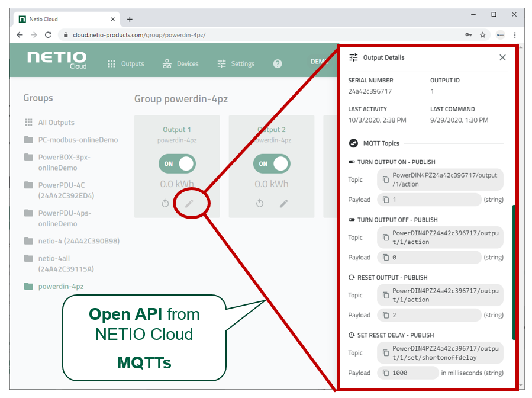Screen dimensions: 532x398
Task: Click the Last Activity date 10/3/2020, 2:38 PM
Action: (377, 120)
